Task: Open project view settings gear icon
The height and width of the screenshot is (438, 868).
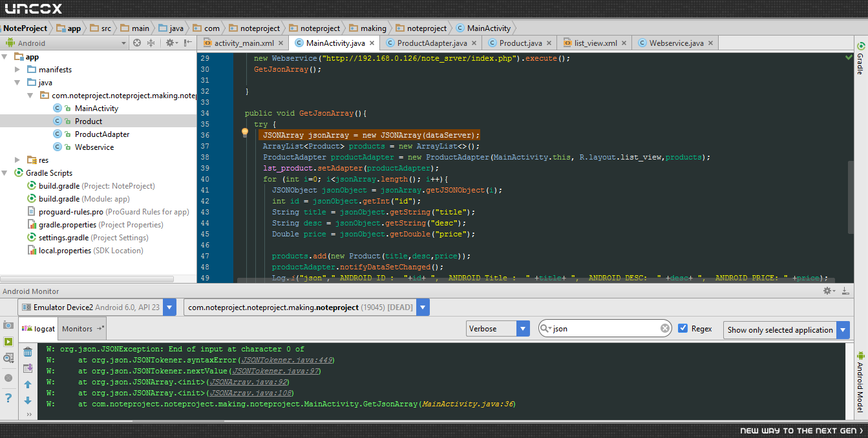Action: (x=171, y=43)
